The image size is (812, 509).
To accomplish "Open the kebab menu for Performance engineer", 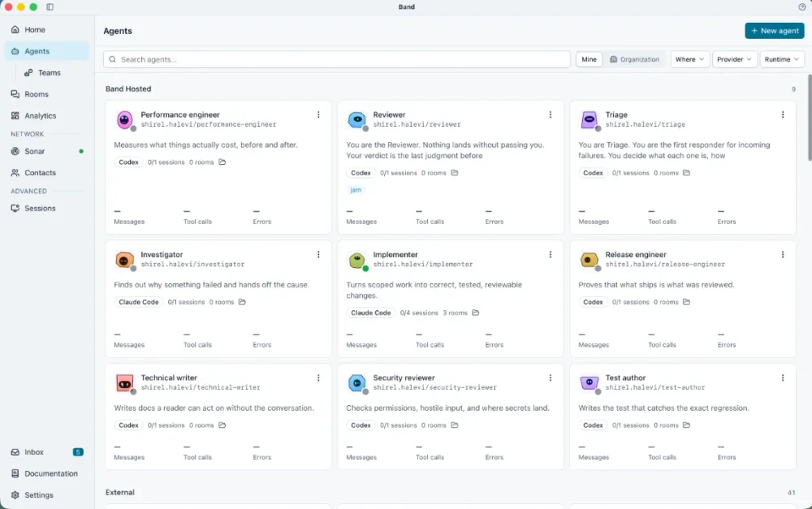I will [x=318, y=115].
